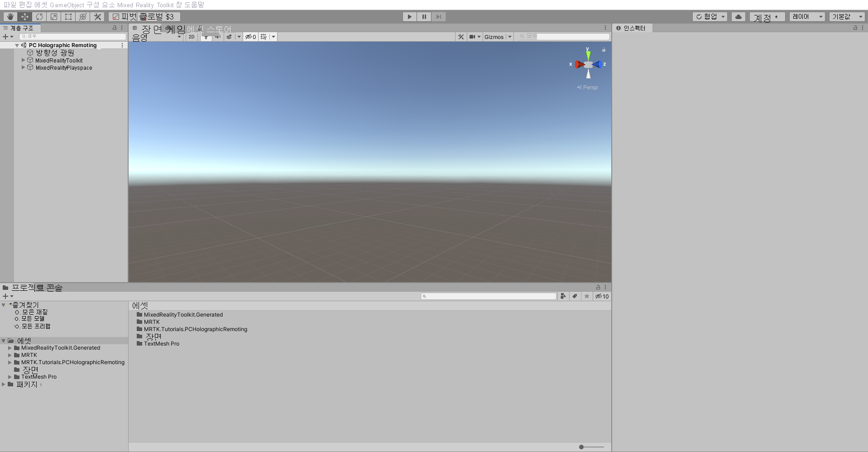Open PC Holographic Remoting scene options

(x=122, y=45)
